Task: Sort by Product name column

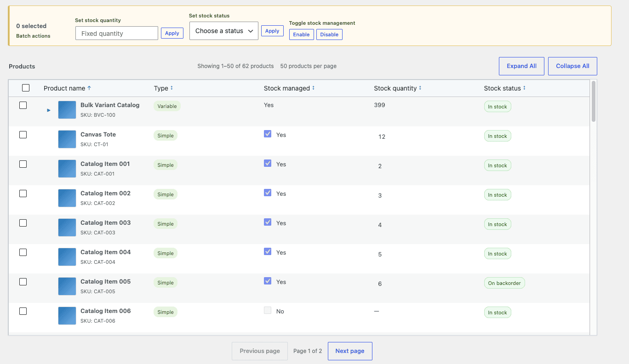Action: (67, 88)
